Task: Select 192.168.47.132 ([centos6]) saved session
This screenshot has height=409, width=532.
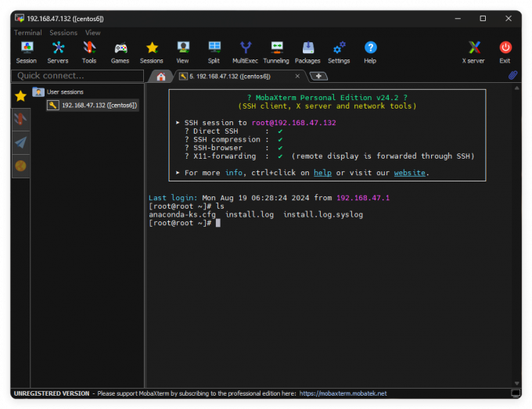Action: point(92,105)
